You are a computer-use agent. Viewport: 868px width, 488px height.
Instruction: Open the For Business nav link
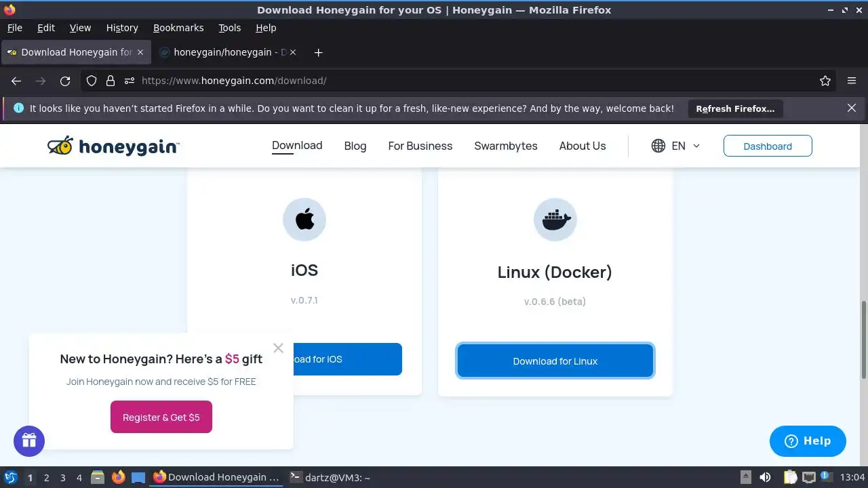pos(420,146)
